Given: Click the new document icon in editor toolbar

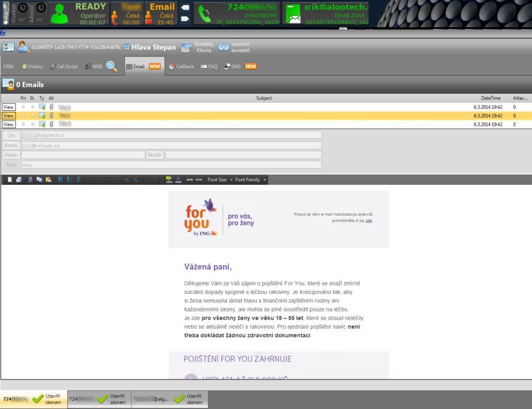Looking at the screenshot, I should tap(10, 179).
